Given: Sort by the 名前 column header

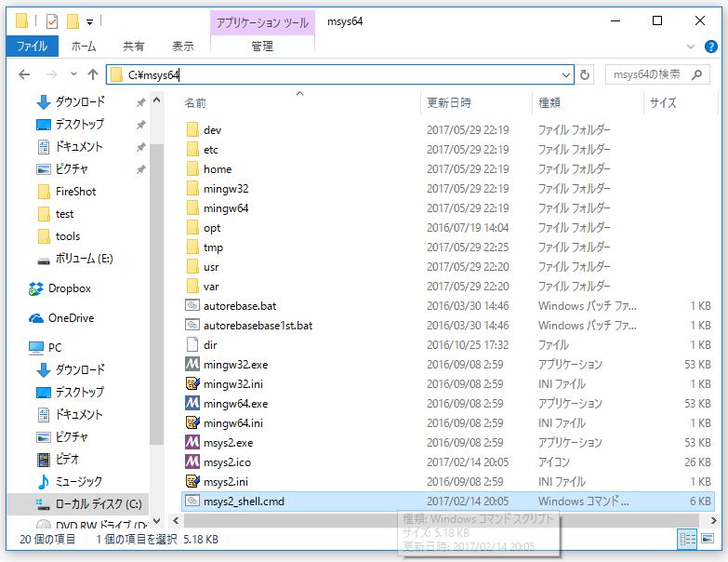Looking at the screenshot, I should click(195, 103).
